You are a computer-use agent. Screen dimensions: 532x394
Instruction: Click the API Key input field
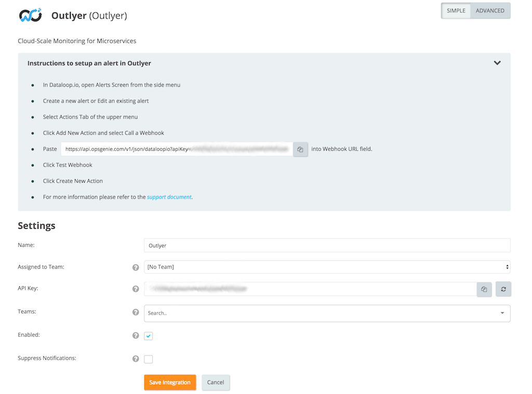pos(311,289)
